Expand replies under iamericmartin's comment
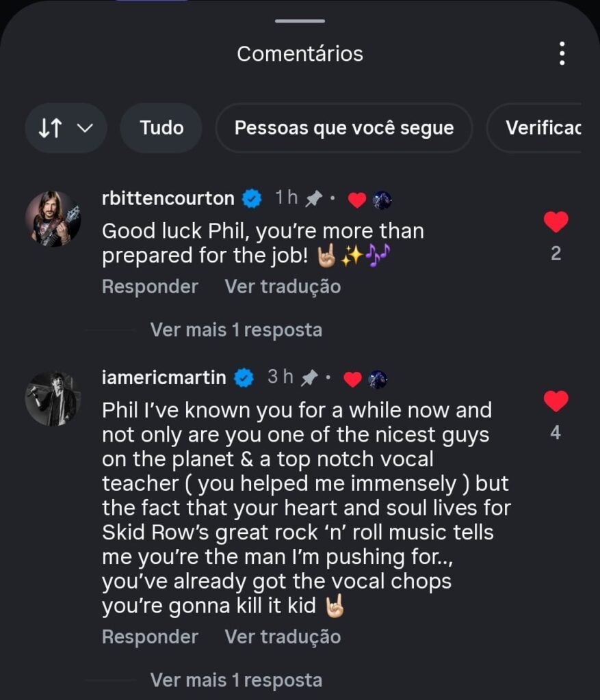Viewport: 600px width, 700px height. [x=236, y=680]
